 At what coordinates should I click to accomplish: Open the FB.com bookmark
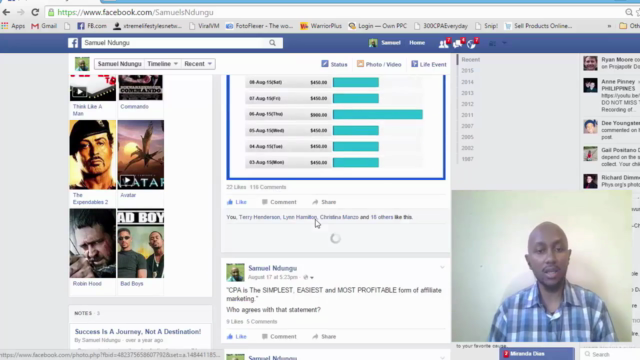pyautogui.click(x=92, y=26)
